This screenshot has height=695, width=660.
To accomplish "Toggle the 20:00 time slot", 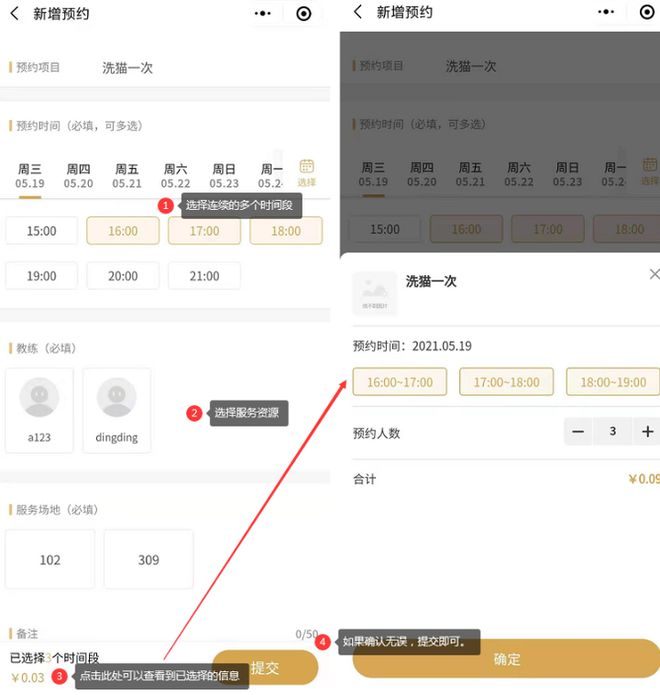I will point(123,276).
